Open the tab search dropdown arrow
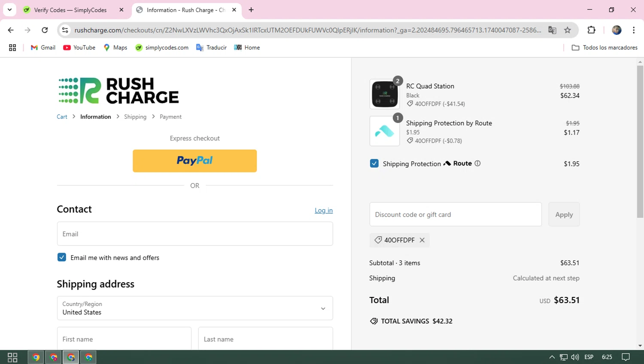 (x=9, y=10)
